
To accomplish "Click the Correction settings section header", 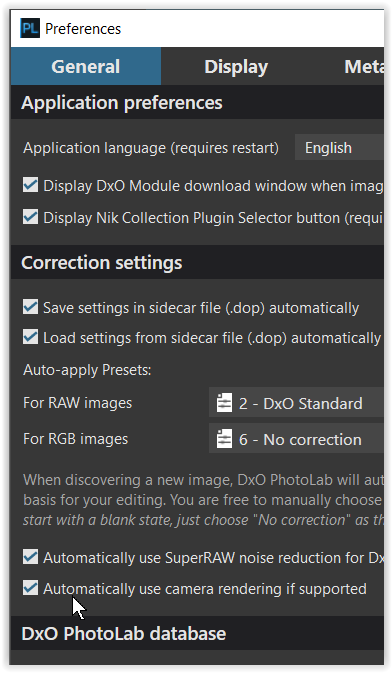I will pos(198,263).
